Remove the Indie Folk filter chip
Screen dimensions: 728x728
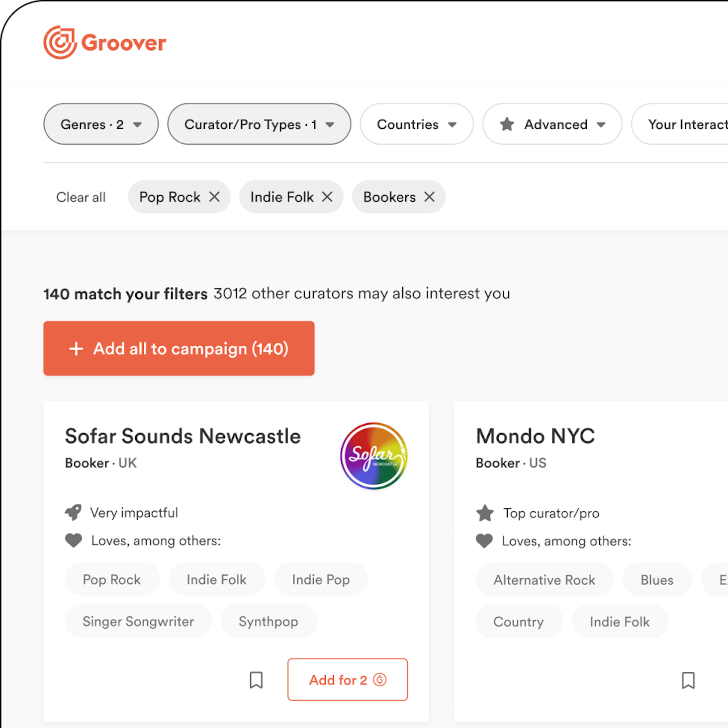[327, 197]
